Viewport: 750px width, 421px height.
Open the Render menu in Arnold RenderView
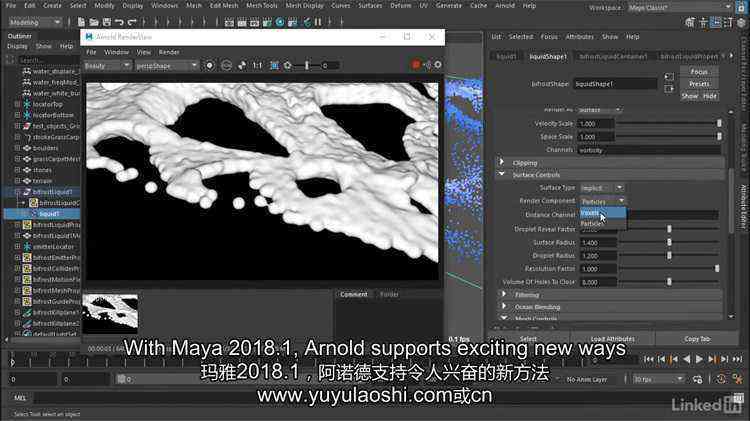pos(169,52)
